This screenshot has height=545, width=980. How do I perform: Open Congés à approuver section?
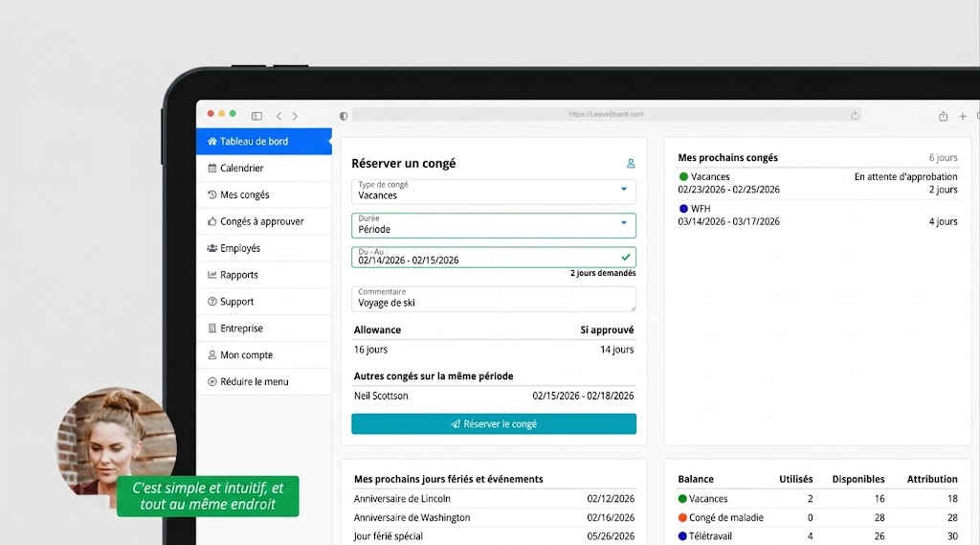coord(264,221)
